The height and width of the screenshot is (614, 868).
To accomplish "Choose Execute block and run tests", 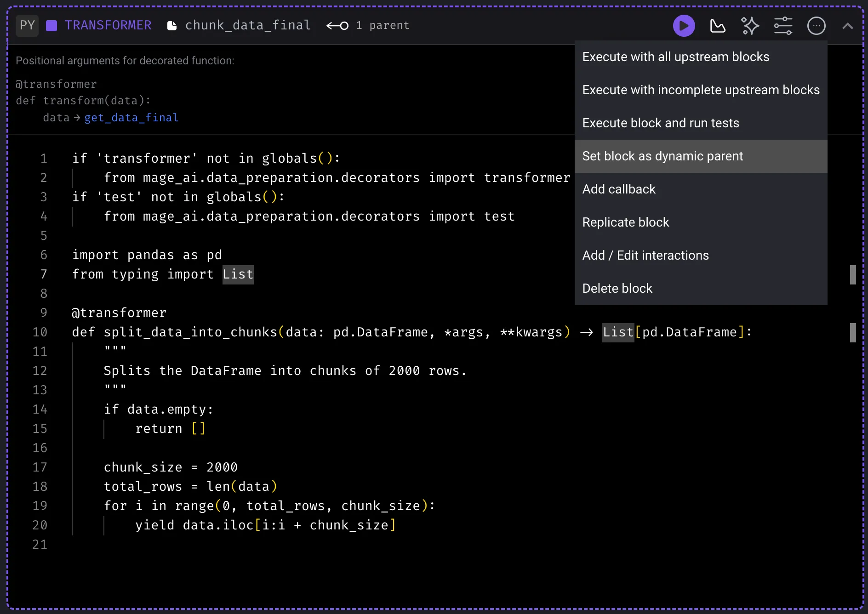I will click(x=701, y=123).
